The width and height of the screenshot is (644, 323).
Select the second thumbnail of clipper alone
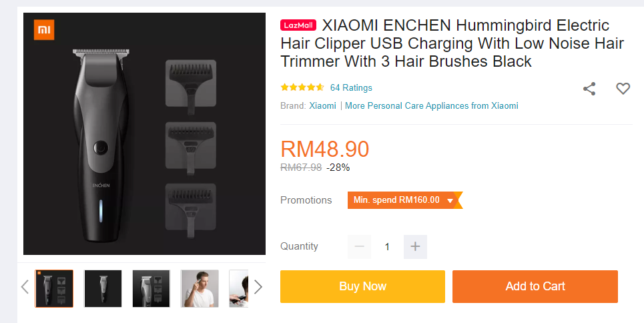[103, 288]
